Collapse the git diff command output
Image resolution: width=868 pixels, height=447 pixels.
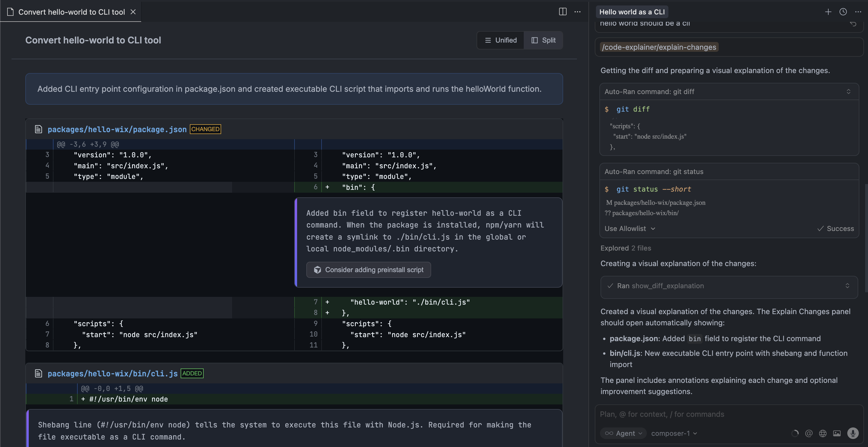848,91
